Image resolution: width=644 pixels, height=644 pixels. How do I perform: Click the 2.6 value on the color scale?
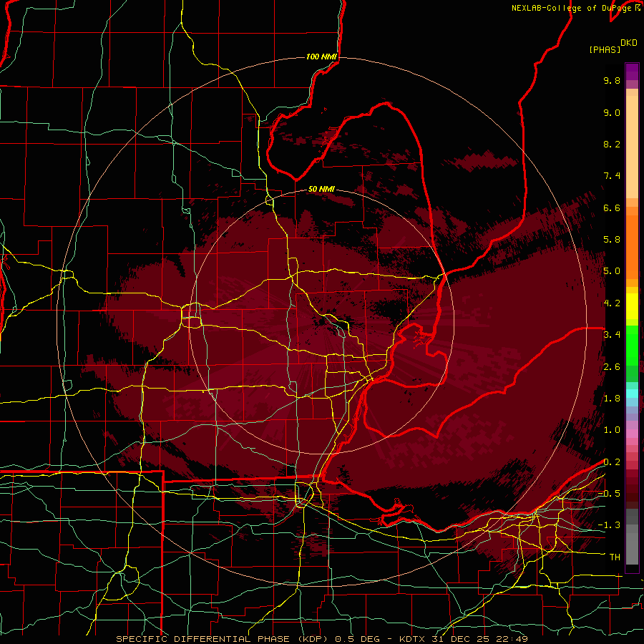pyautogui.click(x=612, y=367)
